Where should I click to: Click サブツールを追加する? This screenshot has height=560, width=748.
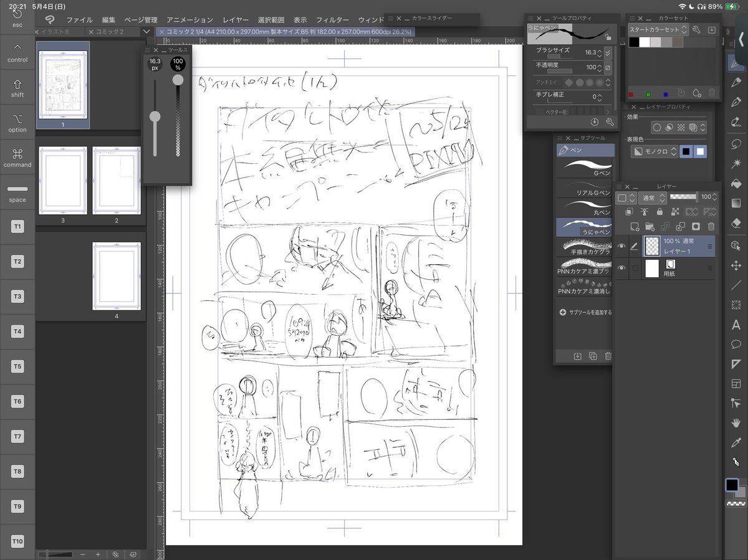tap(586, 312)
